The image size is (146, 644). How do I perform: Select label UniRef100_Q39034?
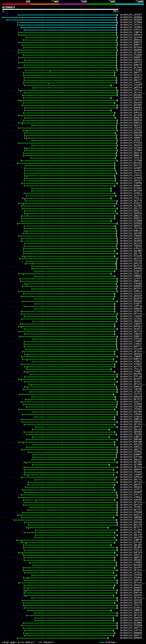click(131, 580)
